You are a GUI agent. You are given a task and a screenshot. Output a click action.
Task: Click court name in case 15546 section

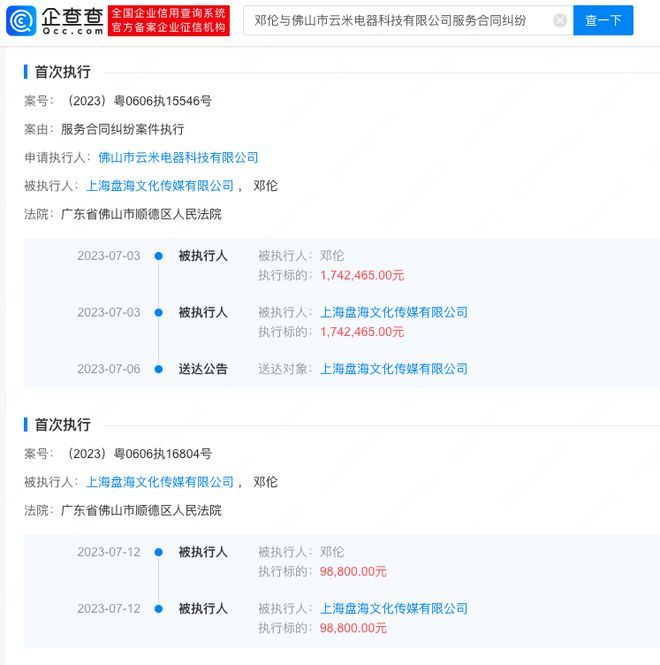pos(141,214)
